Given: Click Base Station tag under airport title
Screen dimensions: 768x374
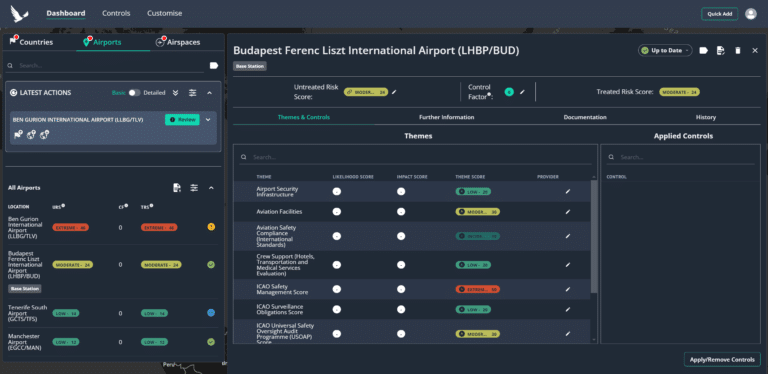Looking at the screenshot, I should 250,66.
